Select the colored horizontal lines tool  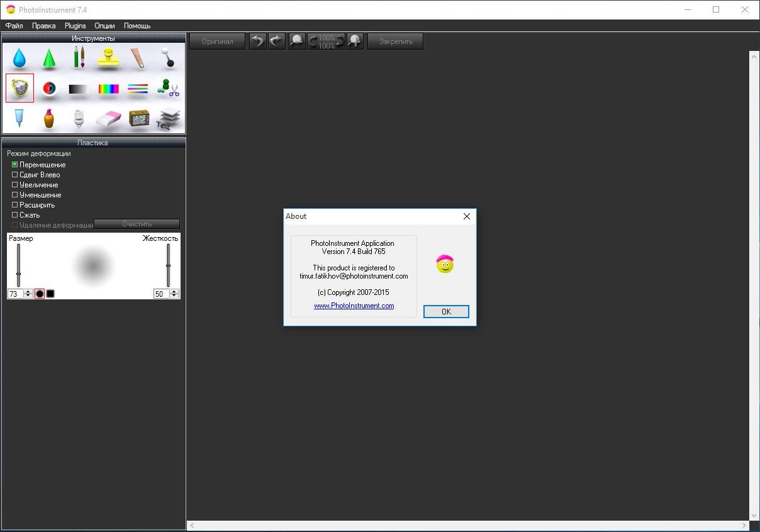138,89
